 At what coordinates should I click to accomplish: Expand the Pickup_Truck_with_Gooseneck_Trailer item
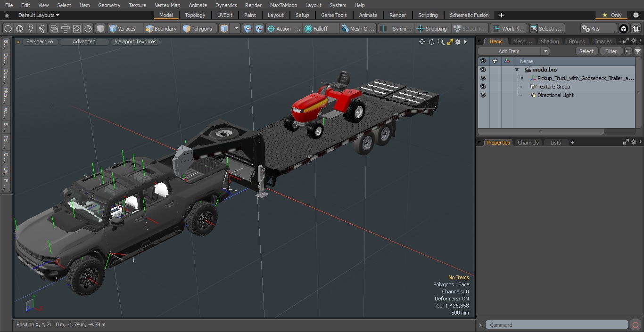(x=522, y=78)
